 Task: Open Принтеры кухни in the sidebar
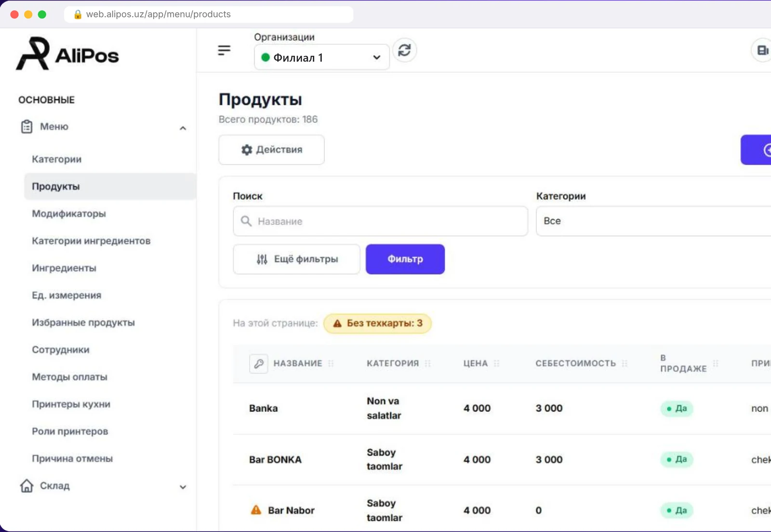[71, 404]
